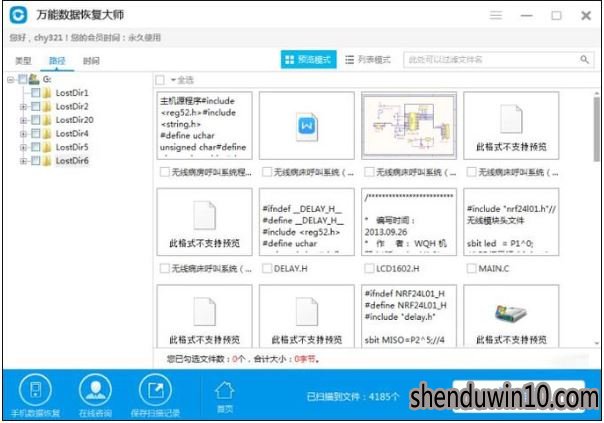
Task: Click the 已扫描到文件: 4185个 status text
Action: 352,396
